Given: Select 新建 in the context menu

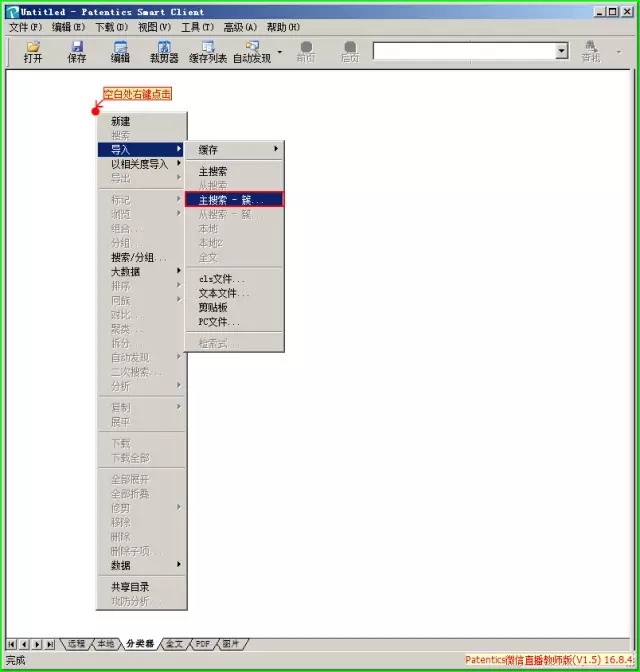Looking at the screenshot, I should click(121, 121).
